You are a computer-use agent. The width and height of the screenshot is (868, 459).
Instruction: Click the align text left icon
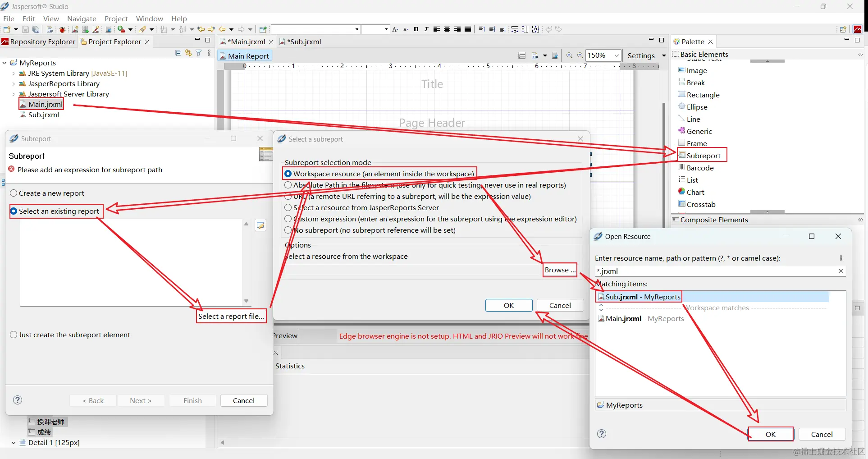click(437, 29)
